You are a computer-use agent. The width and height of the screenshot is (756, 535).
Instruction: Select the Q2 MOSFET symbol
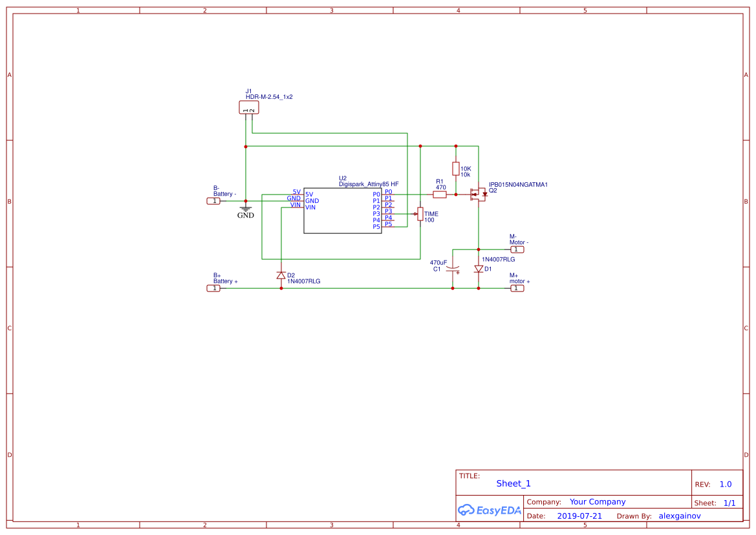479,194
